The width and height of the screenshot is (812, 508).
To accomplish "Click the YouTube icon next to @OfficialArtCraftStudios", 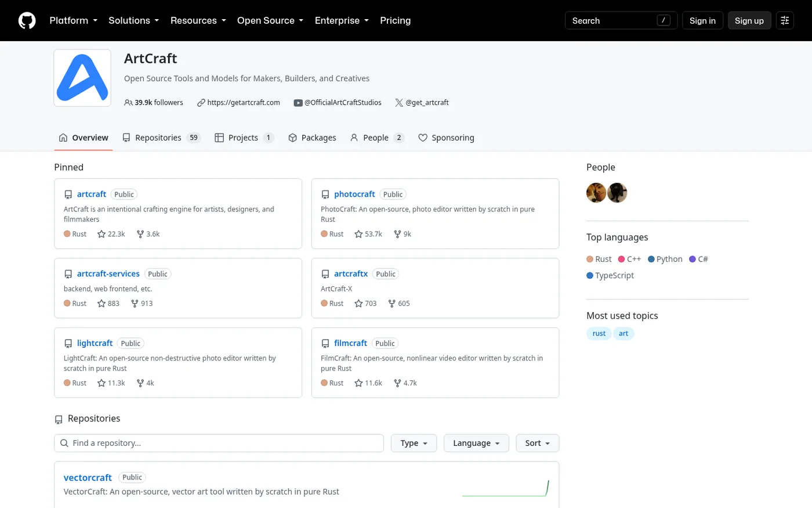I will pos(298,103).
